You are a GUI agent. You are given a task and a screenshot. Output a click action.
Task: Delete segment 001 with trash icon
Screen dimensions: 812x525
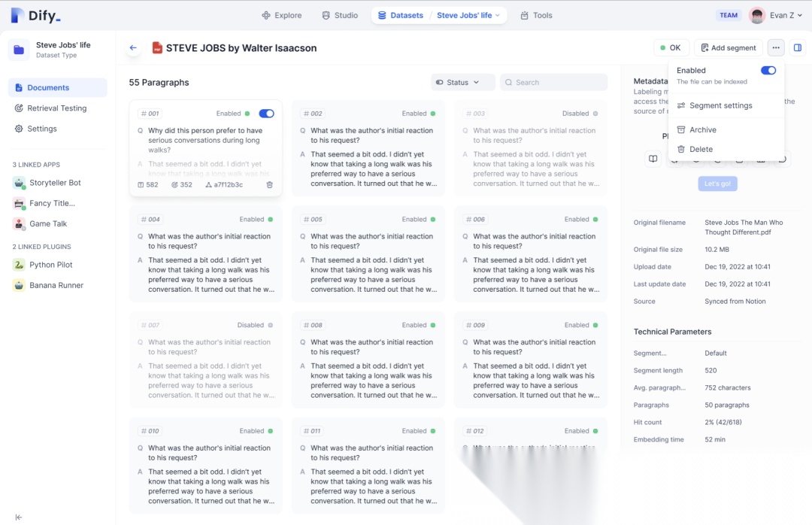tap(269, 184)
